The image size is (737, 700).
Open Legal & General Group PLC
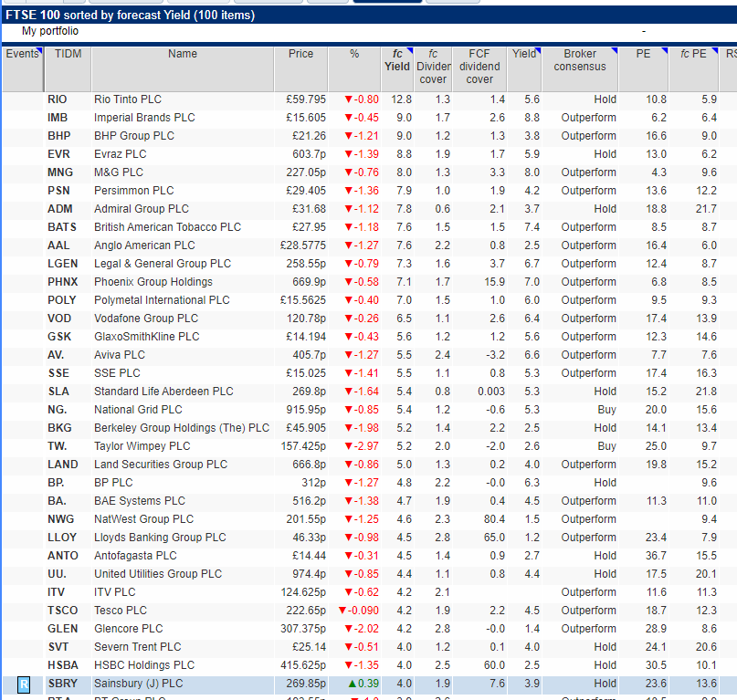tap(163, 264)
